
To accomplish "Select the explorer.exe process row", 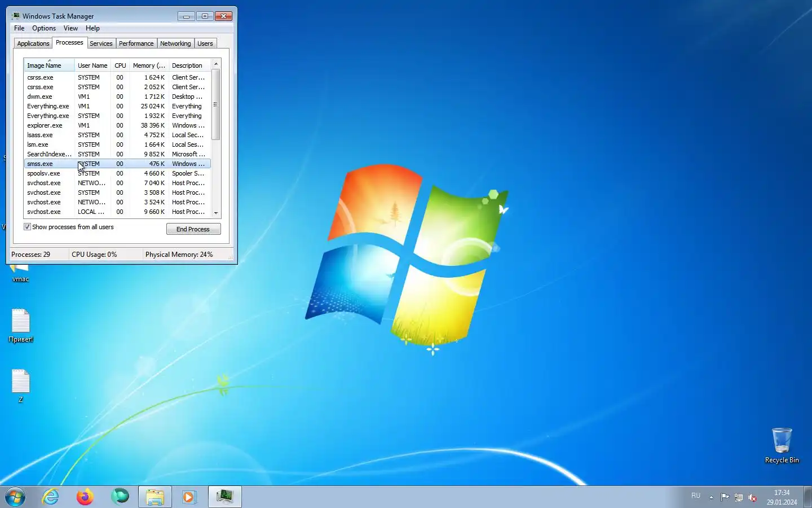I will pyautogui.click(x=117, y=125).
